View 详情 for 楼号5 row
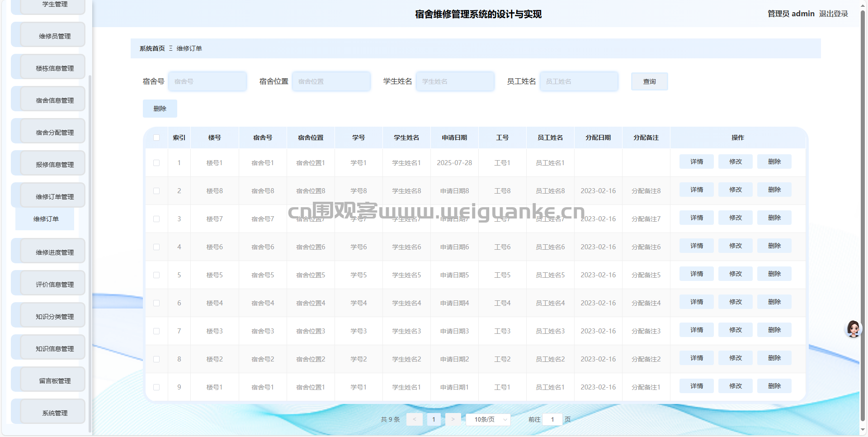The image size is (868, 437). pos(697,274)
